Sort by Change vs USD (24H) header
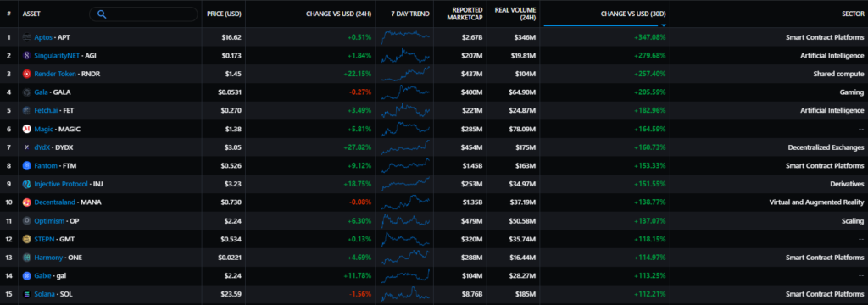Viewport: 868px width, 305px height. 338,14
